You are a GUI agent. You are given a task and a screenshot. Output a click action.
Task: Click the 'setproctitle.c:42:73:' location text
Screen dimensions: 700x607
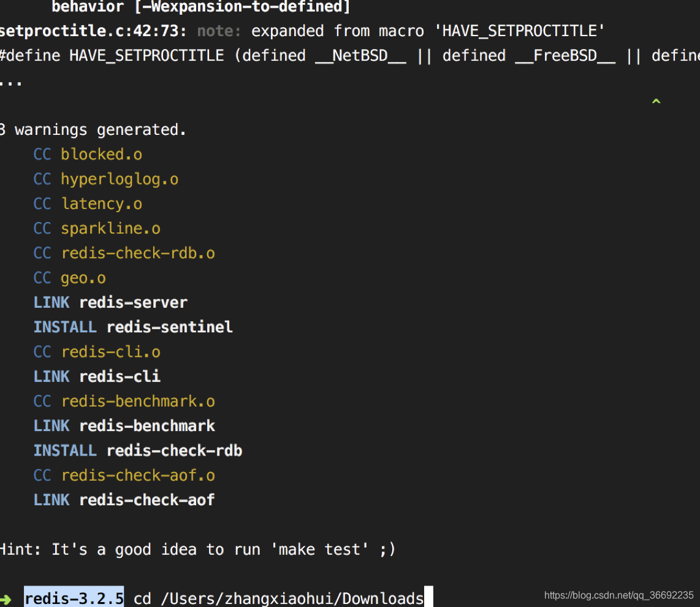tap(93, 31)
